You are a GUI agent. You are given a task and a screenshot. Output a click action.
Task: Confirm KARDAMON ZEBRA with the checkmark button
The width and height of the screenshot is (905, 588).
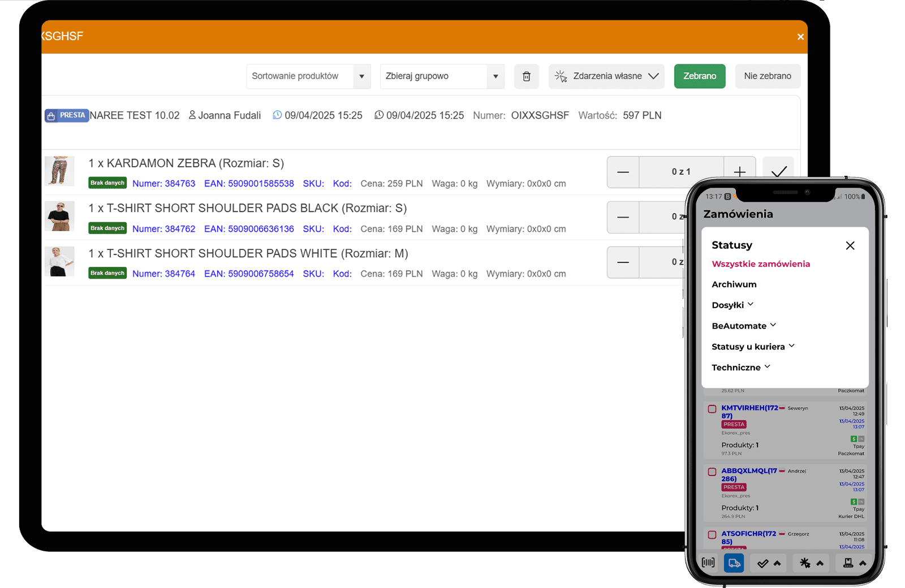pyautogui.click(x=778, y=171)
